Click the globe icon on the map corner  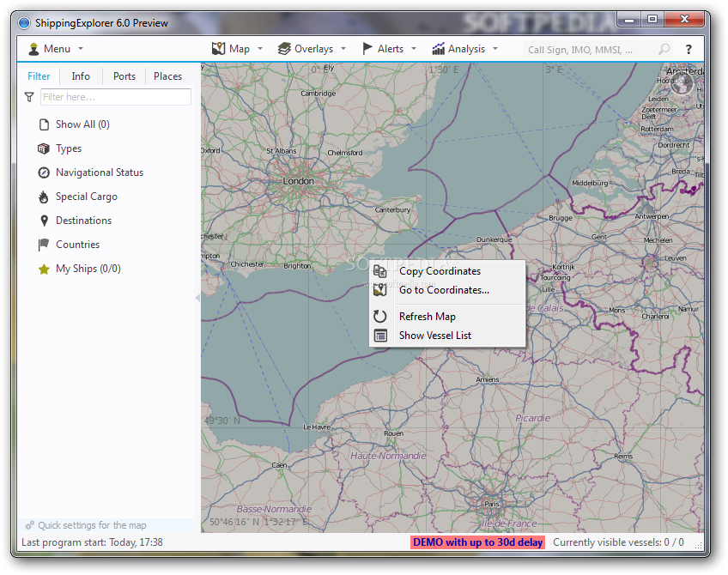(x=682, y=83)
